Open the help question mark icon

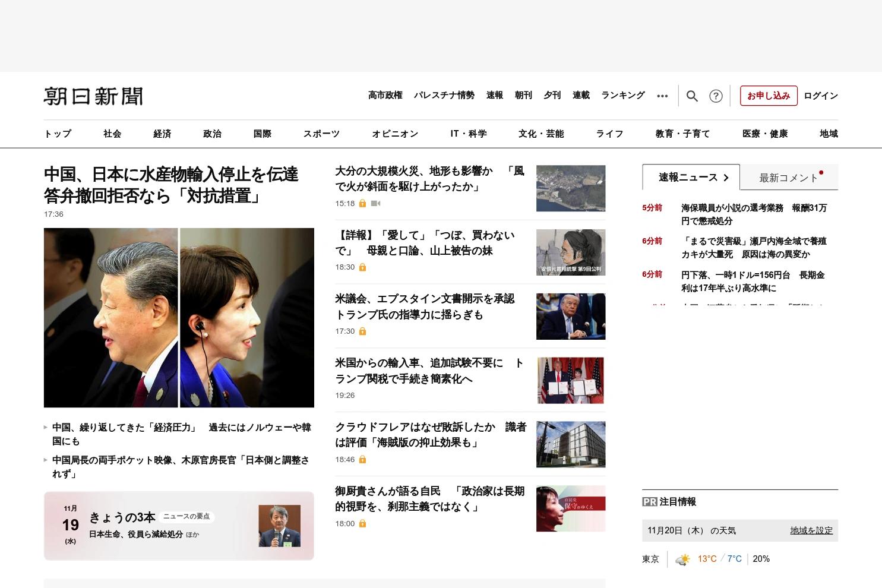(716, 96)
